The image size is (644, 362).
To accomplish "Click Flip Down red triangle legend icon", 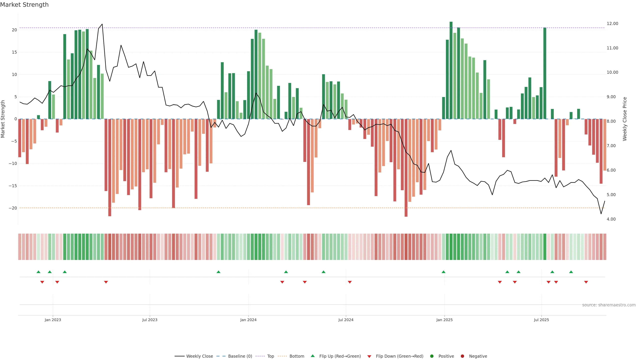I will [369, 356].
